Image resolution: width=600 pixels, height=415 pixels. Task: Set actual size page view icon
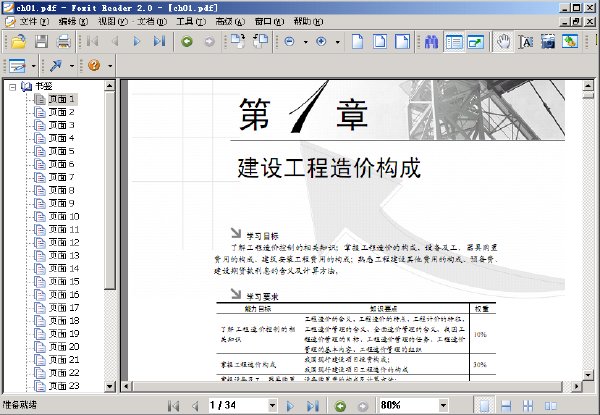pyautogui.click(x=357, y=41)
